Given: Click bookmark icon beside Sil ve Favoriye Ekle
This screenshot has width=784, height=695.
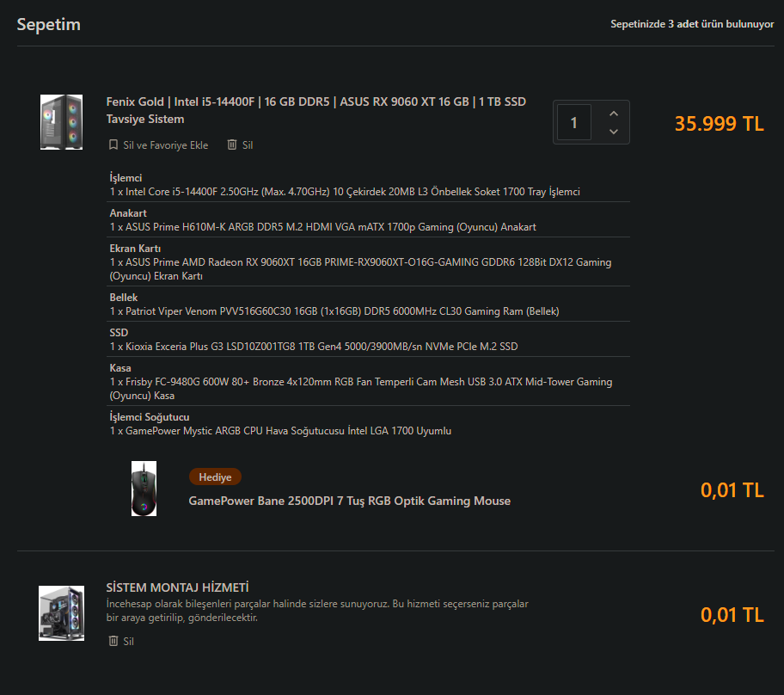Looking at the screenshot, I should 113,145.
